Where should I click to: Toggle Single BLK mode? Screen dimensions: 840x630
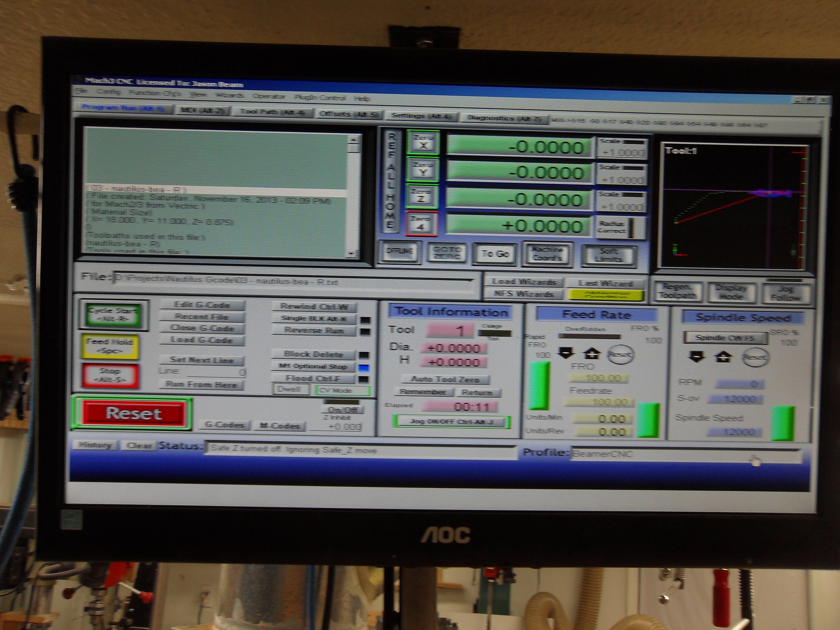[x=314, y=318]
